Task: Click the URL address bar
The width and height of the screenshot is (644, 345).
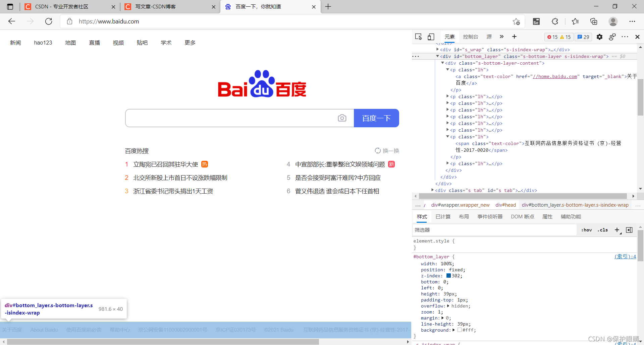Action: [292, 21]
